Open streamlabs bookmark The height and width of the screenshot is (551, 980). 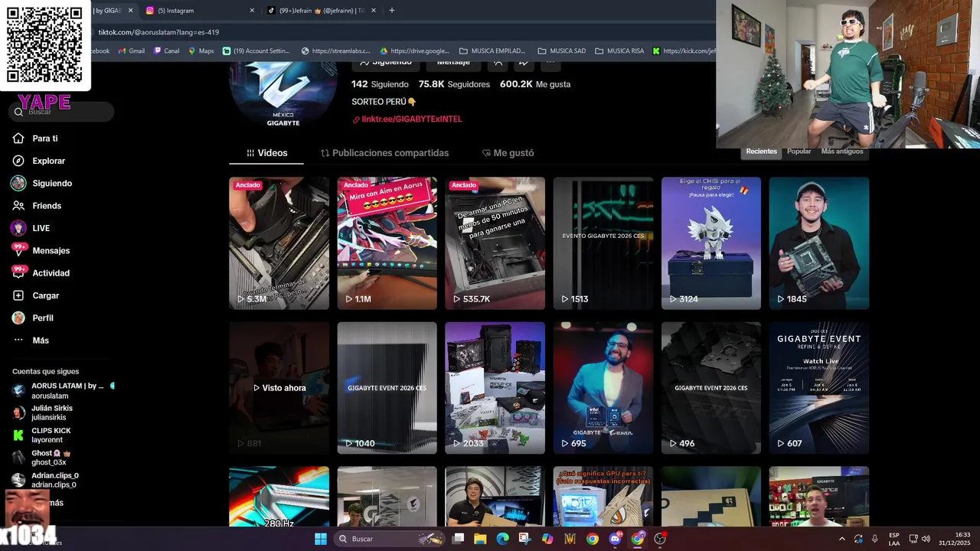[335, 51]
